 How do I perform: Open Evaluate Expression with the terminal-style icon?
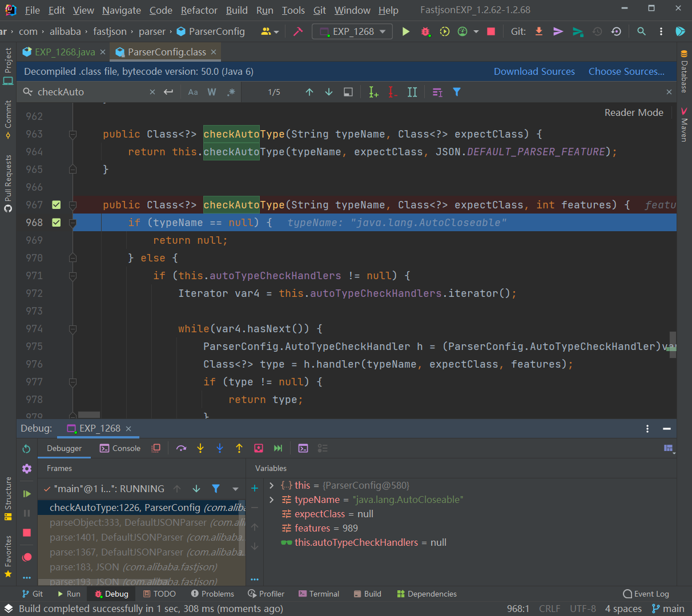303,448
